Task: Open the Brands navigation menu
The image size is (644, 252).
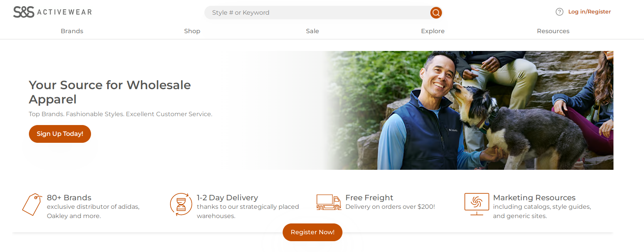Action: pyautogui.click(x=72, y=31)
